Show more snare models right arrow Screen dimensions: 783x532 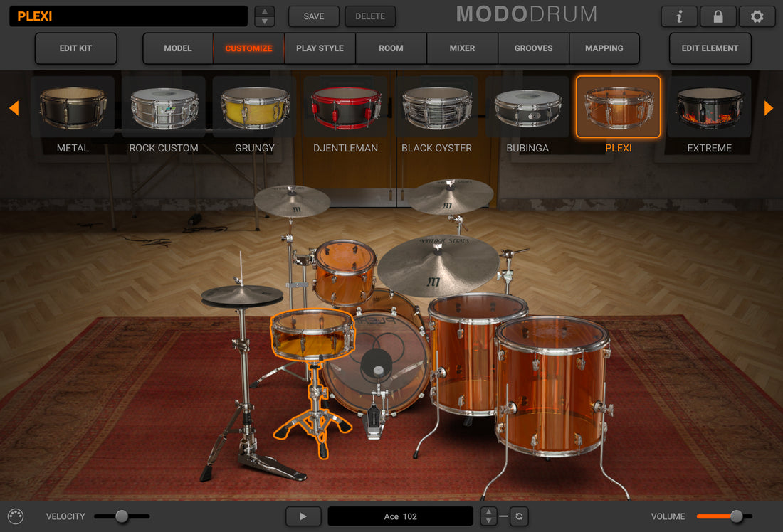(x=769, y=107)
